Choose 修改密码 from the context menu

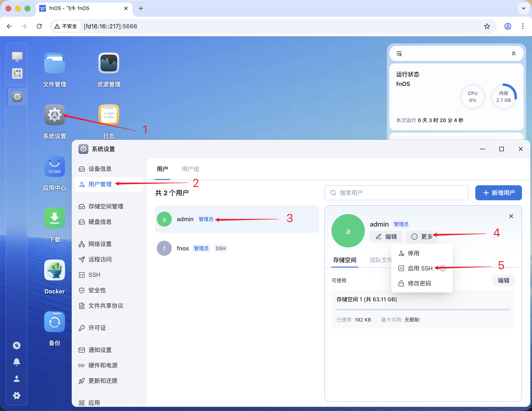(x=418, y=283)
